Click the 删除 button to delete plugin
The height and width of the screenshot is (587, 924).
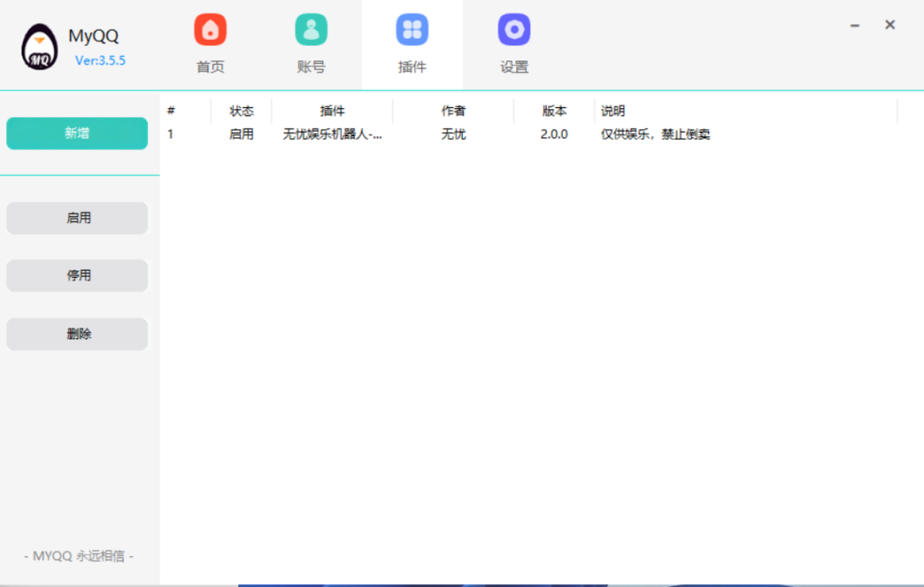click(77, 334)
